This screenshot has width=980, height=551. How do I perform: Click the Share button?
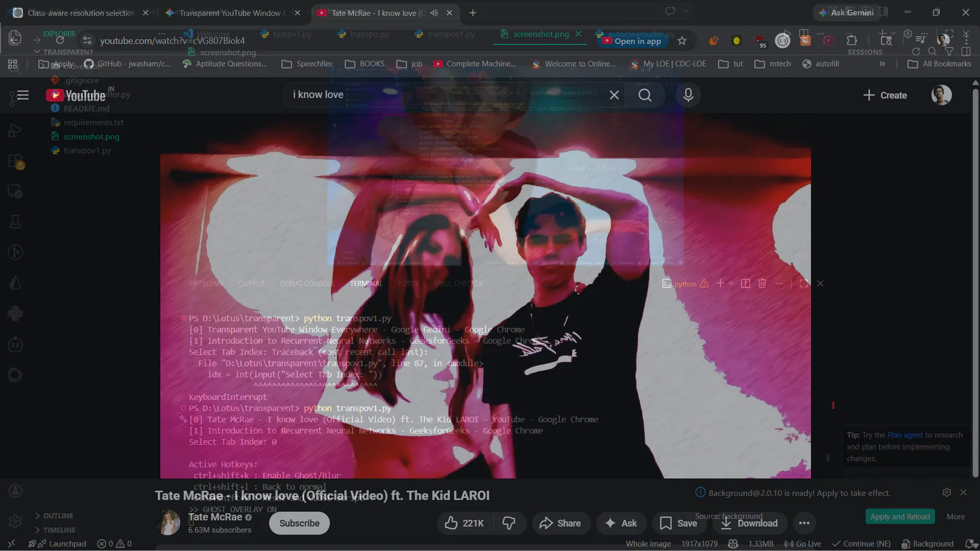560,523
